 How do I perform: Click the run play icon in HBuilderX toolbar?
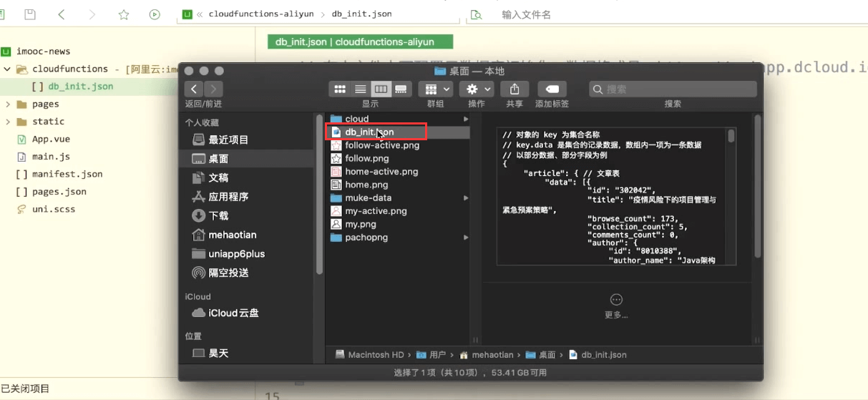(x=155, y=14)
